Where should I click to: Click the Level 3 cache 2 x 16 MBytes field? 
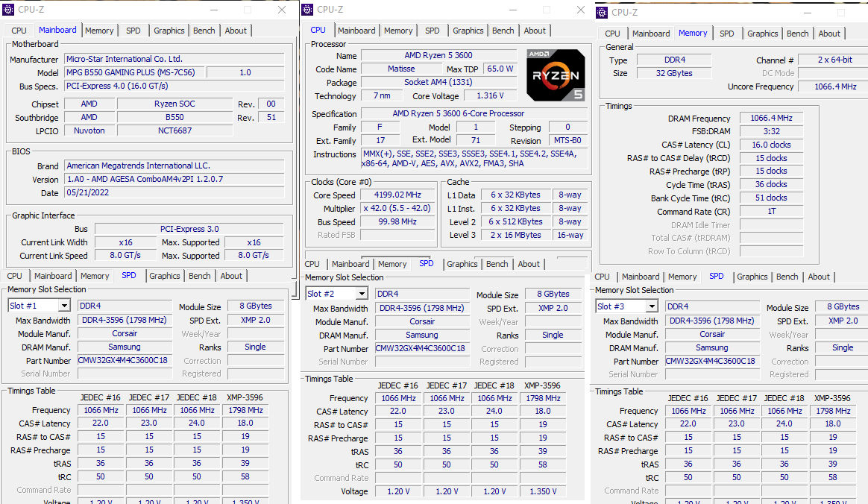(x=515, y=235)
